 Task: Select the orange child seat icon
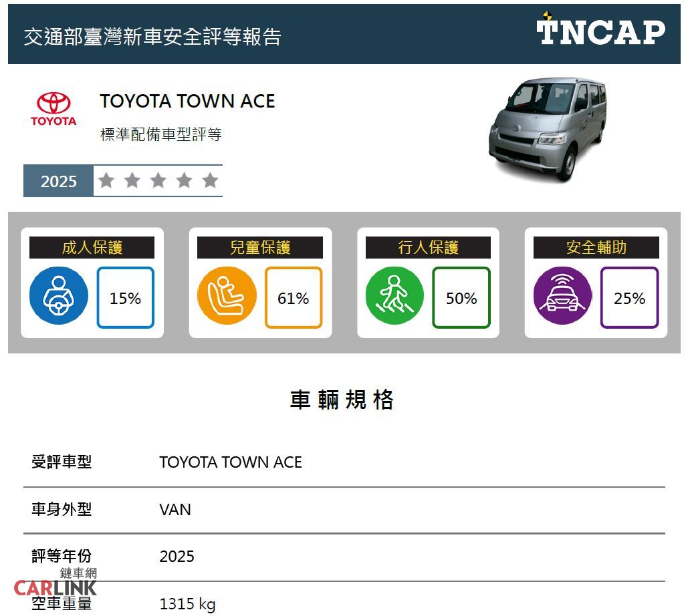point(227,297)
